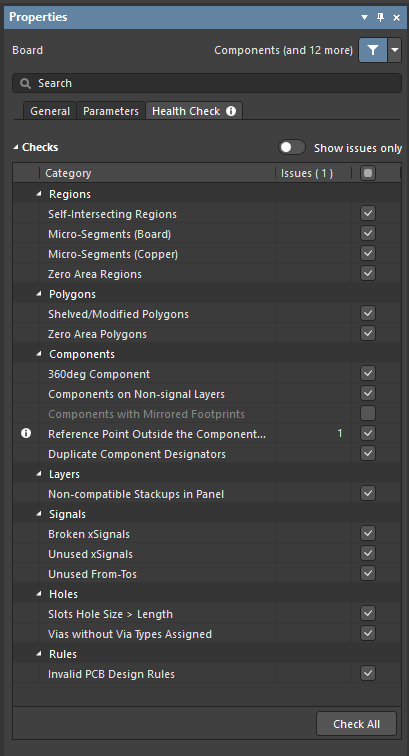Click the Check All button

[x=356, y=724]
